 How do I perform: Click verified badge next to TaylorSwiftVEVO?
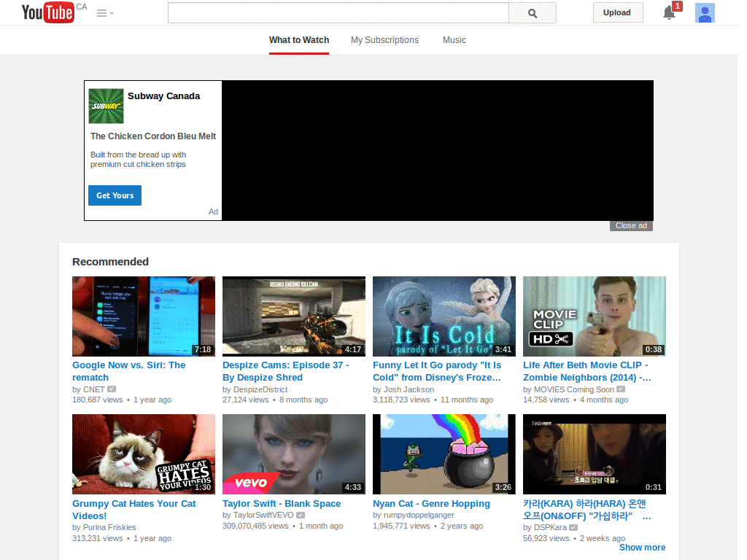click(x=300, y=515)
